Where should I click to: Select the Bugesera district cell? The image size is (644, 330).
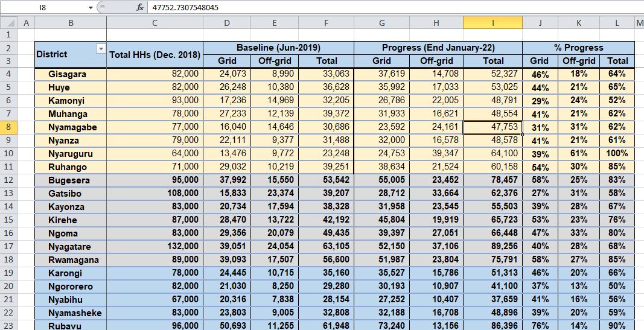71,180
